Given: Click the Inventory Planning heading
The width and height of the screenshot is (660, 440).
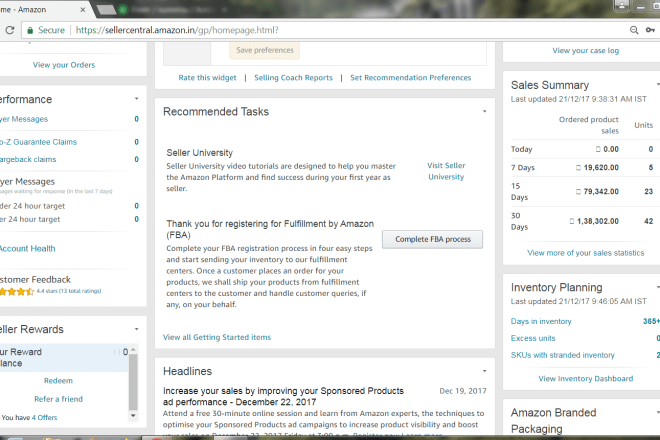Looking at the screenshot, I should [x=556, y=287].
